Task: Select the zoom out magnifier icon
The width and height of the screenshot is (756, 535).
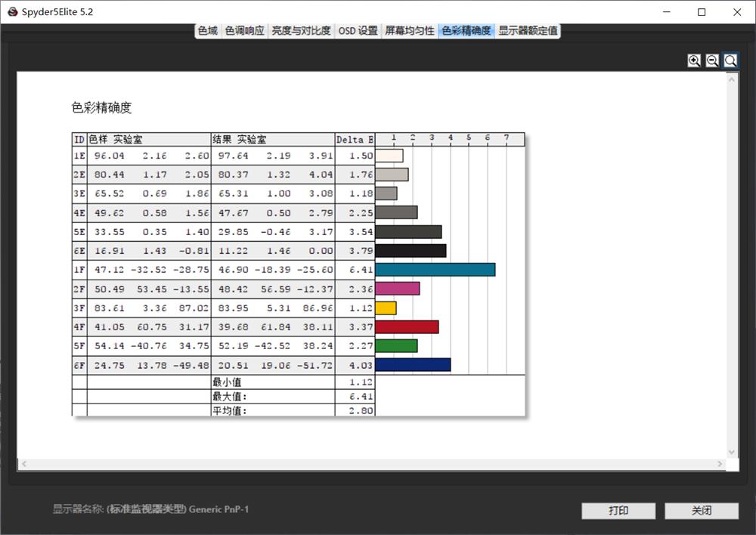Action: pyautogui.click(x=711, y=60)
